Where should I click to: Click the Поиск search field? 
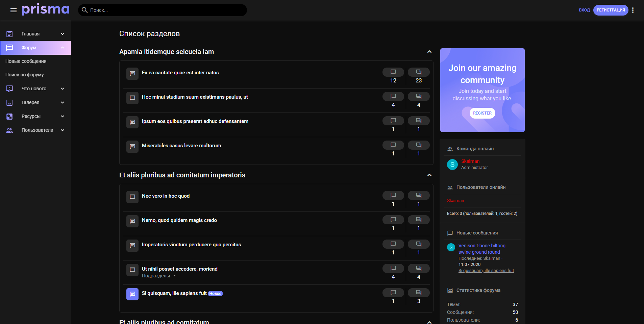click(166, 10)
